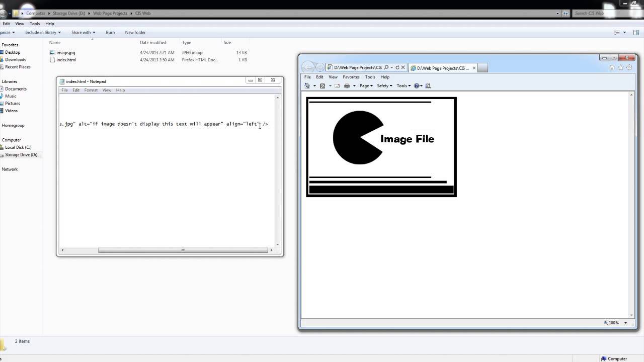Click the Read mail icon in the command bar
The height and width of the screenshot is (362, 644).
[337, 85]
